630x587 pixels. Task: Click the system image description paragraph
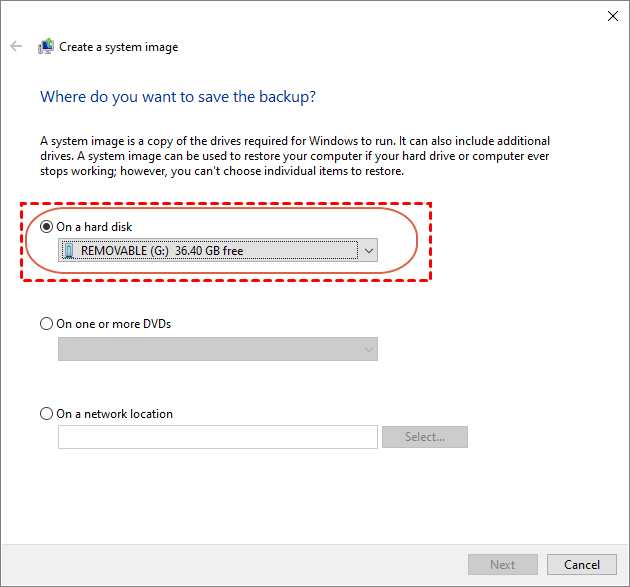(295, 157)
